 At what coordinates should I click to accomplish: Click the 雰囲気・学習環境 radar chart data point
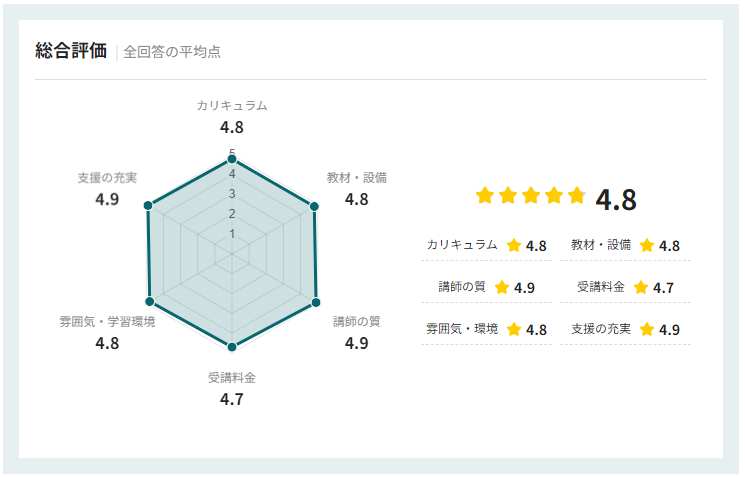tap(150, 300)
